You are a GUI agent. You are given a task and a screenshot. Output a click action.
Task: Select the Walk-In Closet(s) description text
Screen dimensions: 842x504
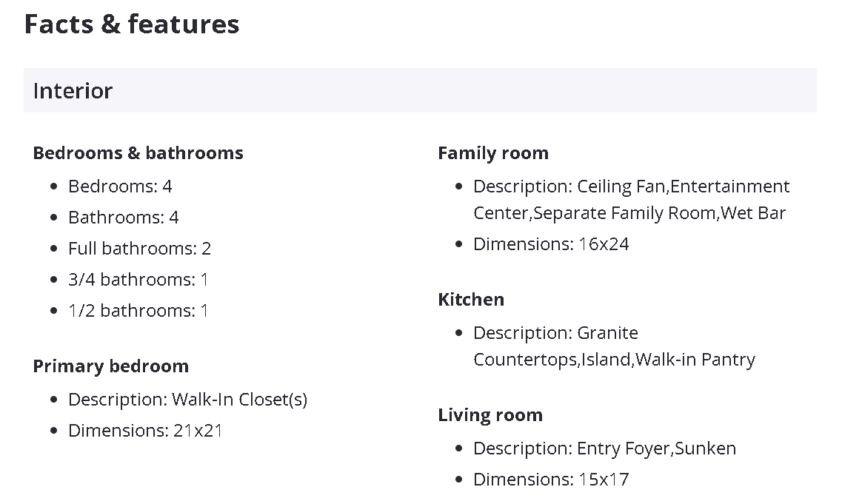point(239,400)
